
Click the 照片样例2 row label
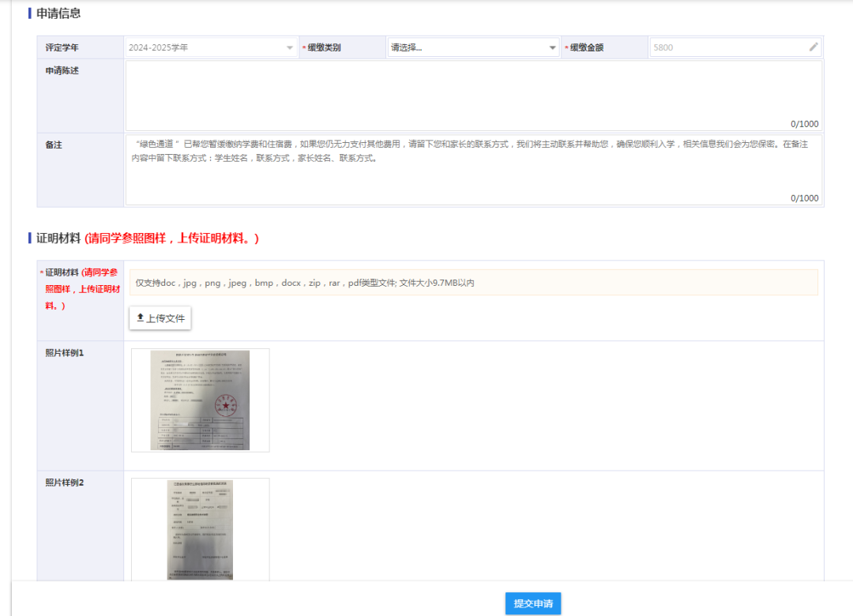point(65,483)
